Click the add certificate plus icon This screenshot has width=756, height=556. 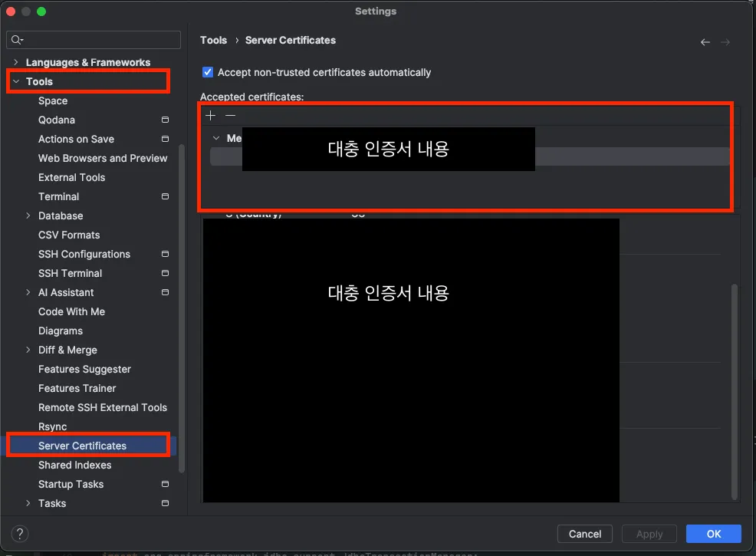click(x=211, y=115)
